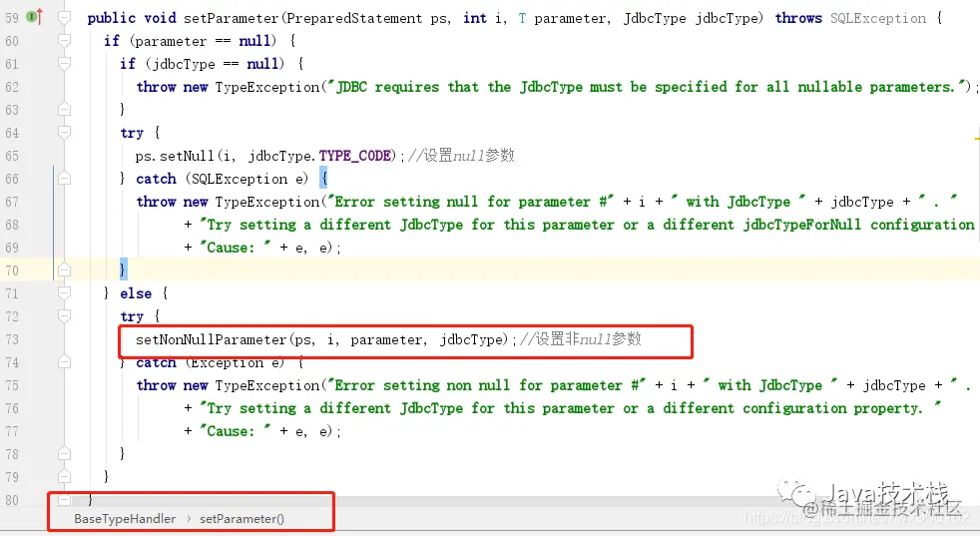
Task: Click the 'try' keyword on line 72
Action: pos(132,316)
